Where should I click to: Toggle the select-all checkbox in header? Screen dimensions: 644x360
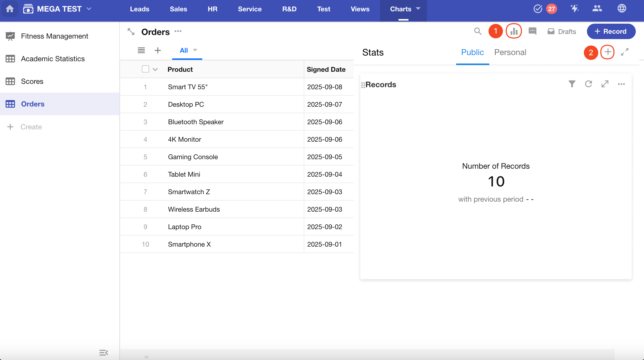[x=145, y=69]
